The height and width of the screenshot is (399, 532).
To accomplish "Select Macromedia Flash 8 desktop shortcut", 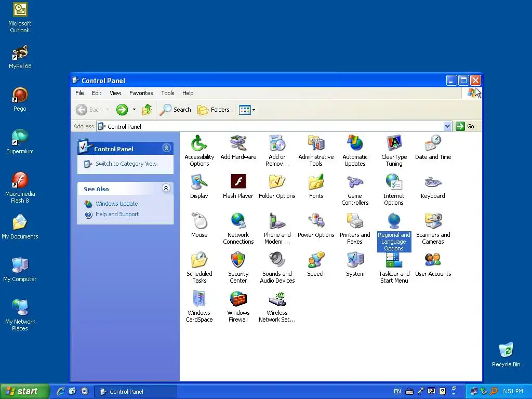I will 20,187.
